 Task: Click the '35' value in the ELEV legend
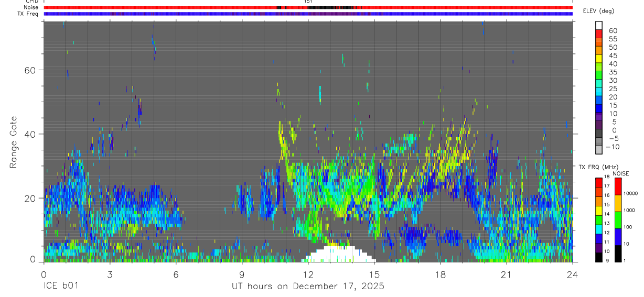tap(613, 72)
